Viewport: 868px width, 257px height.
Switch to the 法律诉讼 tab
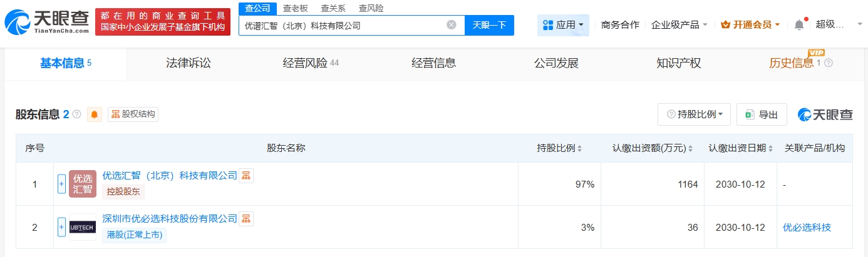189,63
